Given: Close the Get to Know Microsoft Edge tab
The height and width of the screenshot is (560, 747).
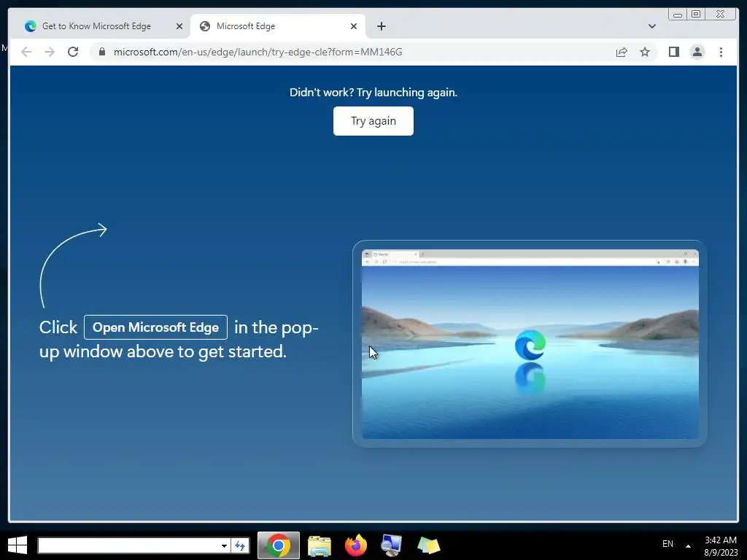Looking at the screenshot, I should pyautogui.click(x=179, y=26).
